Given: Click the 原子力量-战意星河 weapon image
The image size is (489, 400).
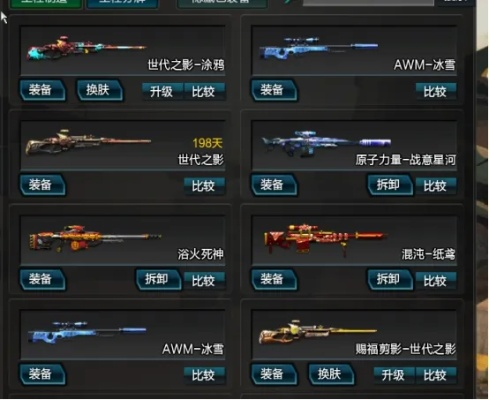Looking at the screenshot, I should (x=326, y=143).
